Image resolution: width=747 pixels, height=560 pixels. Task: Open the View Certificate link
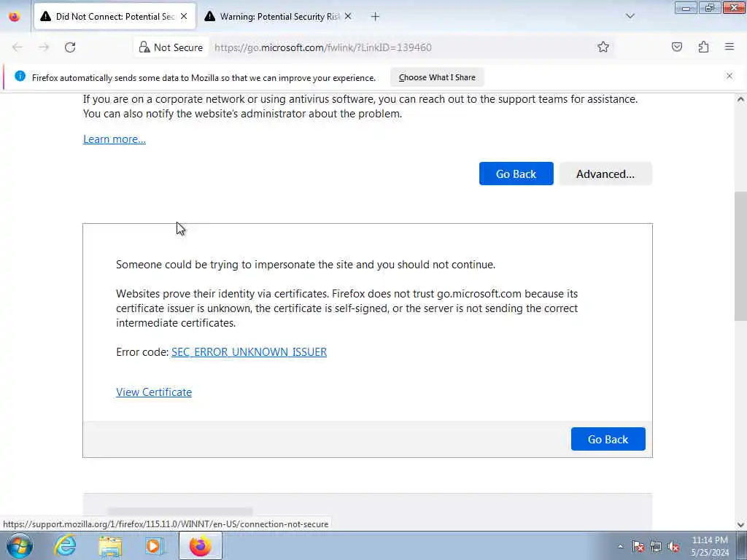point(154,392)
